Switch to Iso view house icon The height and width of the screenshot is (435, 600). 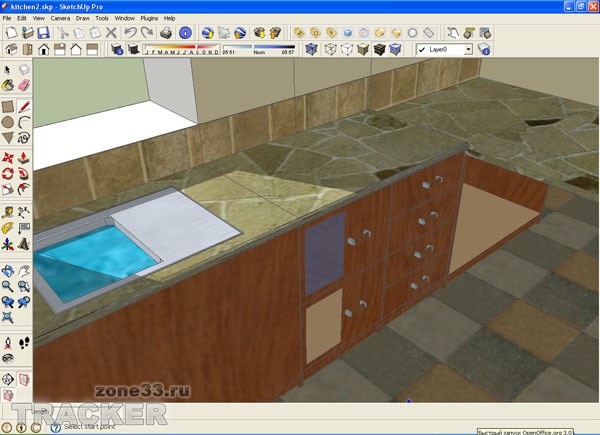11,49
